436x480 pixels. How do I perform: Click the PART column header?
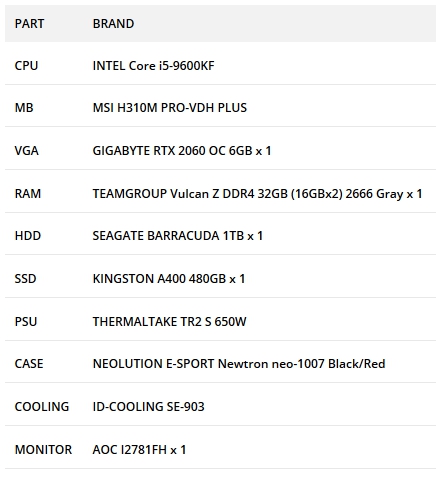(x=29, y=24)
